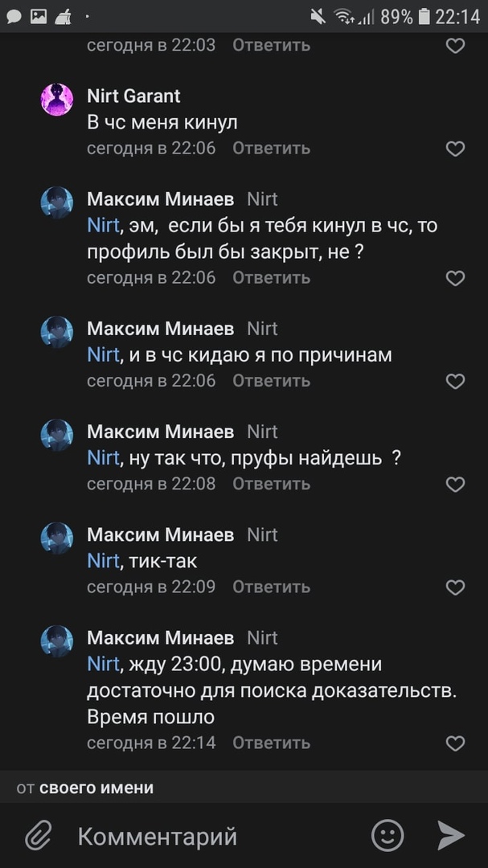
Task: Tap the paperclip attachment icon
Action: pyautogui.click(x=38, y=837)
